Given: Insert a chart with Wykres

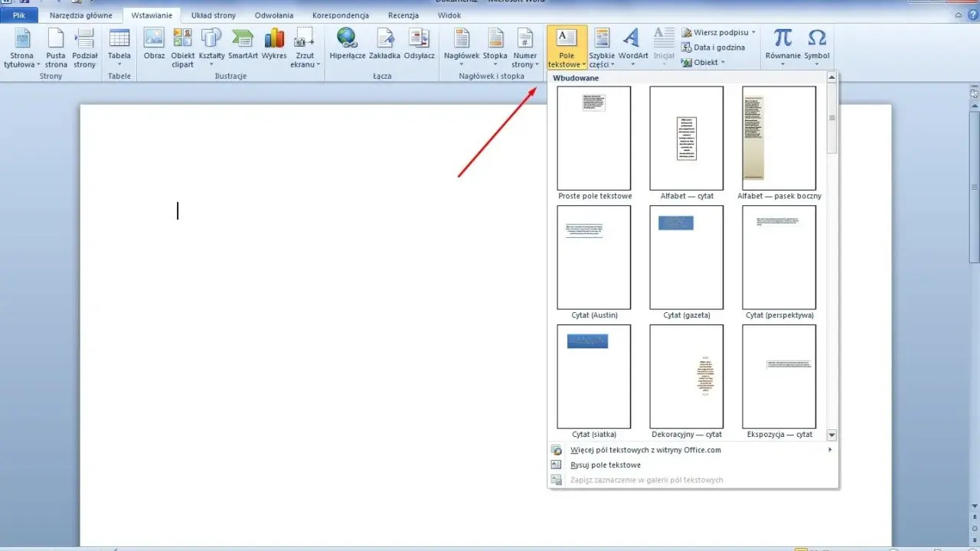Looking at the screenshot, I should pos(274,44).
